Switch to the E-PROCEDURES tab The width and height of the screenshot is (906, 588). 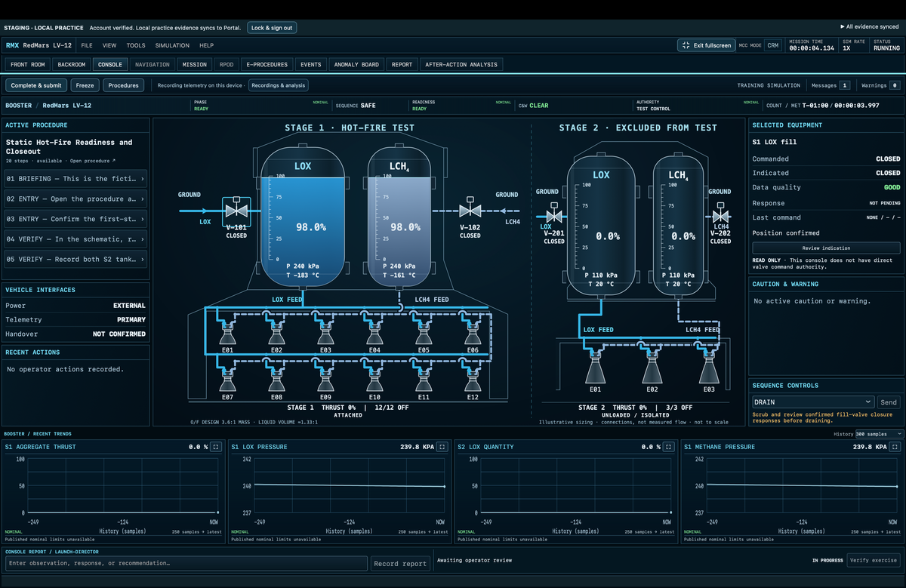[267, 65]
